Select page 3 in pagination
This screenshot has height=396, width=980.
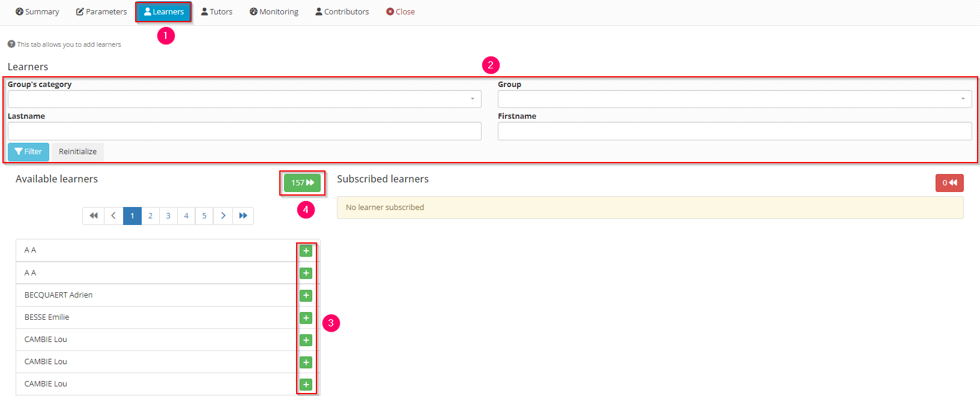click(168, 216)
